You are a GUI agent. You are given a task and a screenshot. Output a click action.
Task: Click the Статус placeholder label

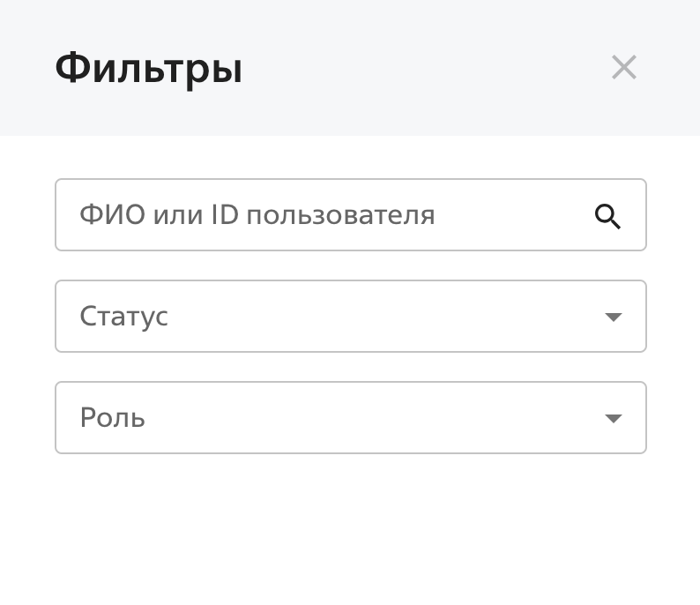pyautogui.click(x=123, y=317)
